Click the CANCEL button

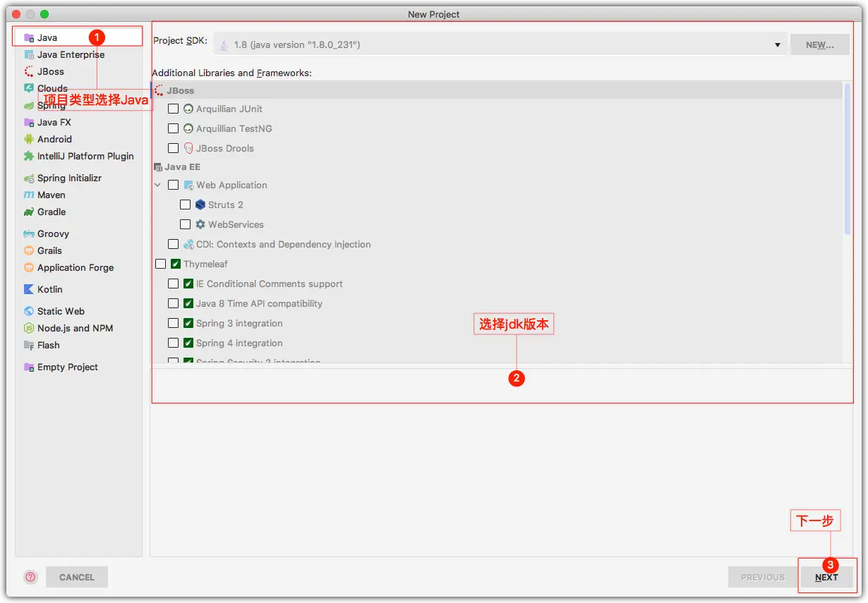77,577
